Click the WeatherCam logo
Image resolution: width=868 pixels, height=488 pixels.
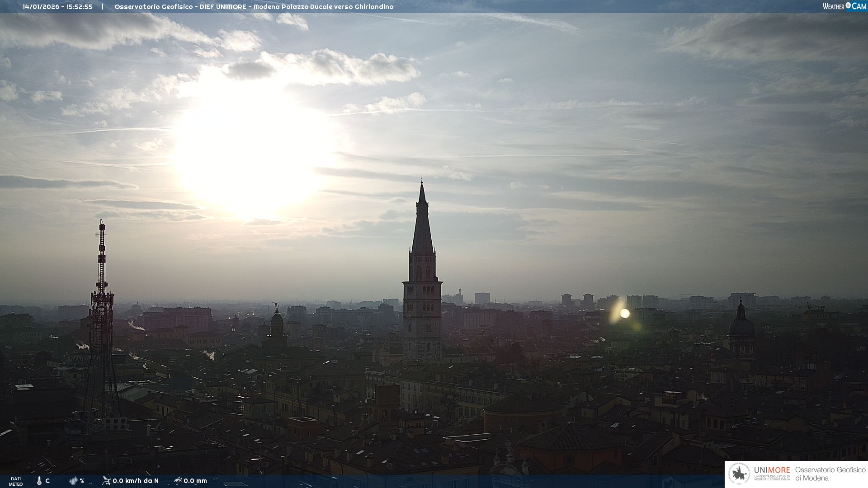click(844, 6)
